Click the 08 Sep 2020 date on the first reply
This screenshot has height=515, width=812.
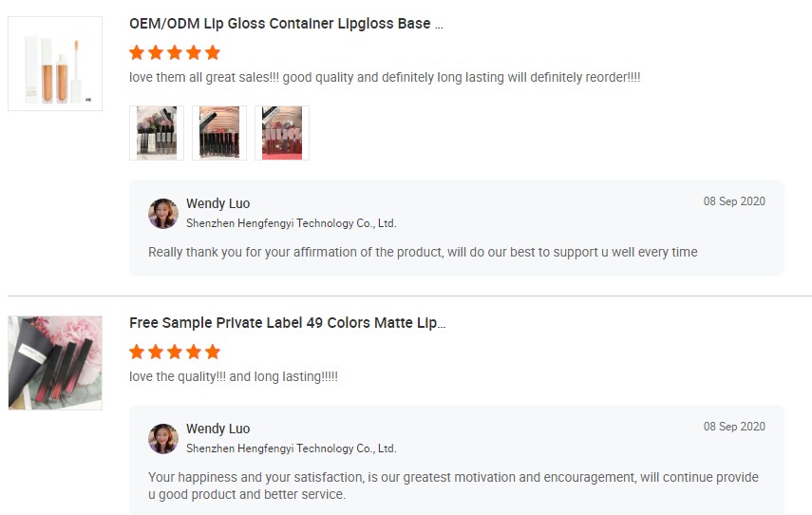[x=733, y=201]
